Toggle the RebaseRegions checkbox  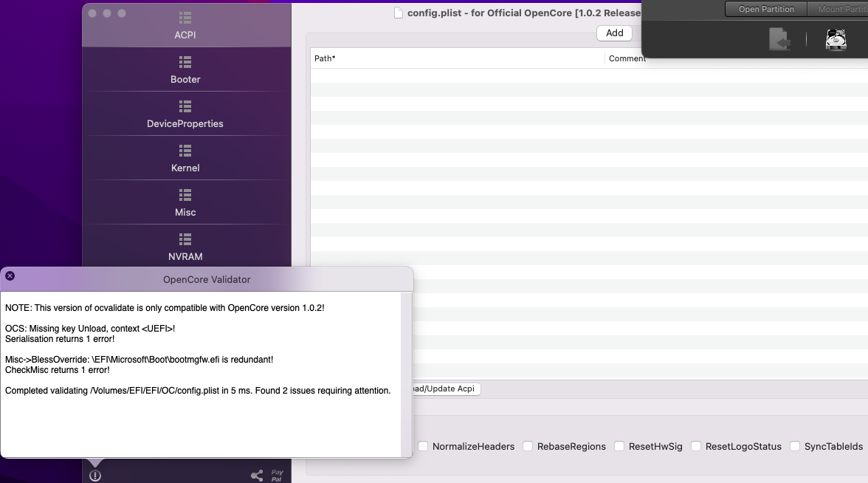528,446
